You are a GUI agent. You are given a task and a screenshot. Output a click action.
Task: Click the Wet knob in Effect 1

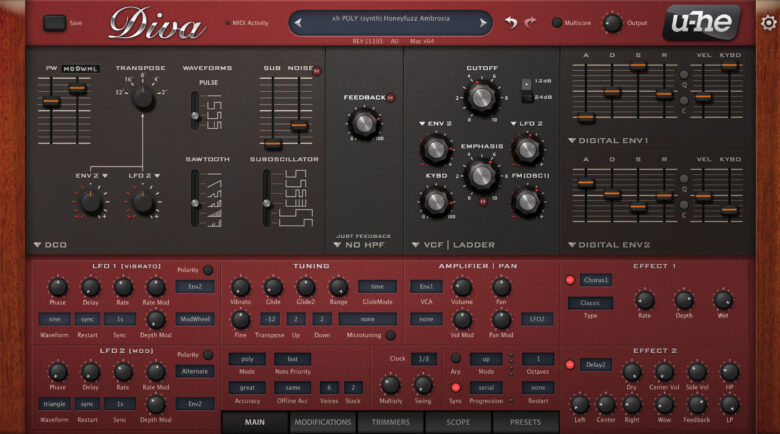coord(723,300)
